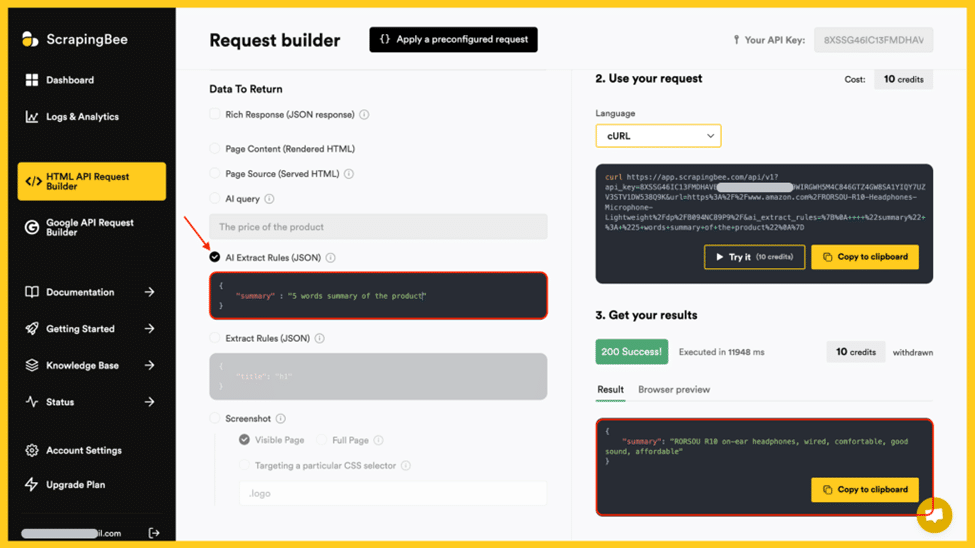Click info icon beside CSS selector option
The width and height of the screenshot is (975, 548).
click(406, 465)
